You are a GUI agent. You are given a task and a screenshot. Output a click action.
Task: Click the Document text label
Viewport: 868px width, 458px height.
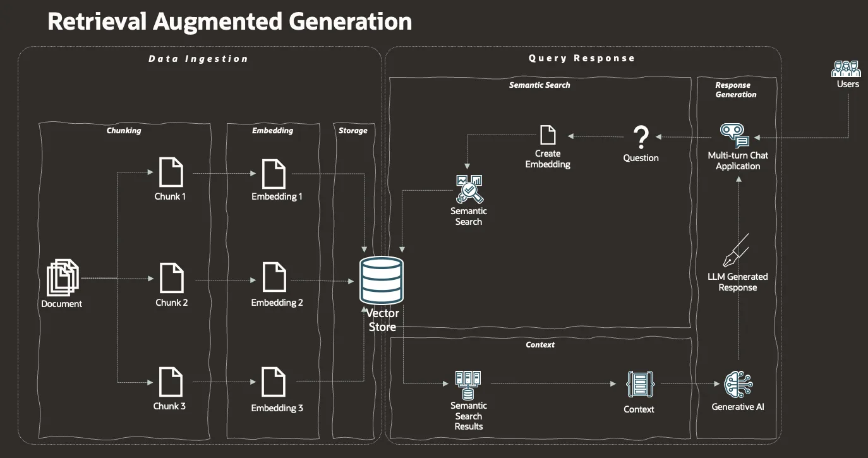tap(62, 304)
